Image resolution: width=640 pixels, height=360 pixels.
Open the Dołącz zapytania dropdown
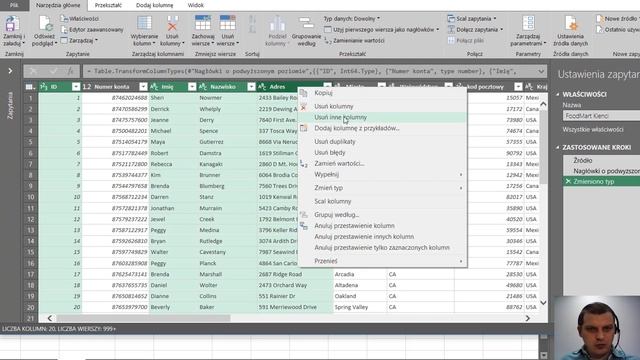pyautogui.click(x=476, y=29)
